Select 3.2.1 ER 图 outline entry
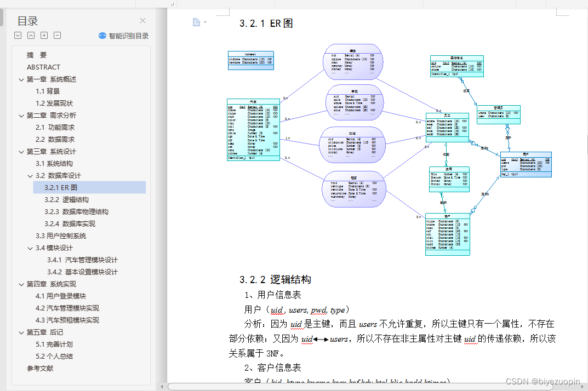Viewport: 588px width, 391px height. pyautogui.click(x=89, y=187)
